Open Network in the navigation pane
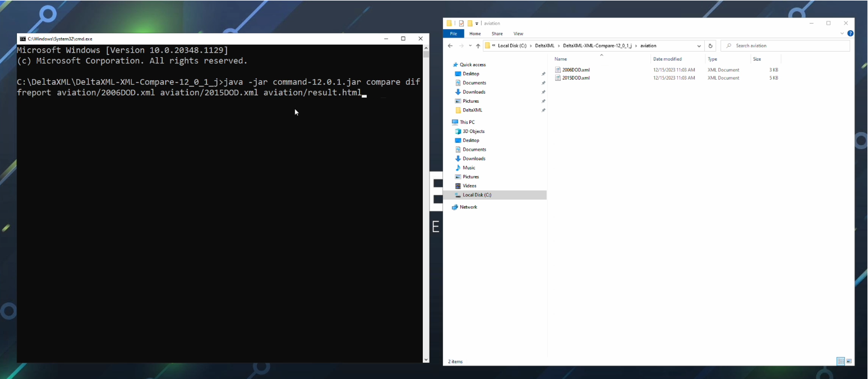 (x=468, y=207)
